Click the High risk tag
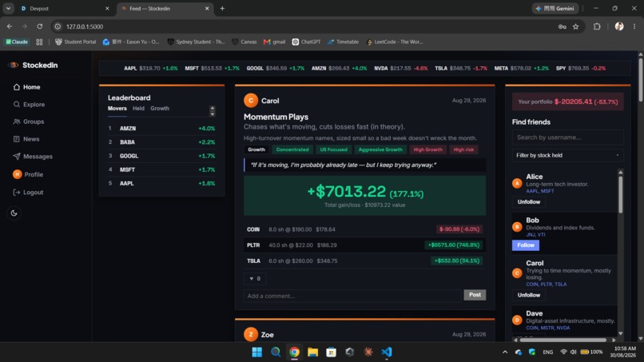 tap(463, 149)
